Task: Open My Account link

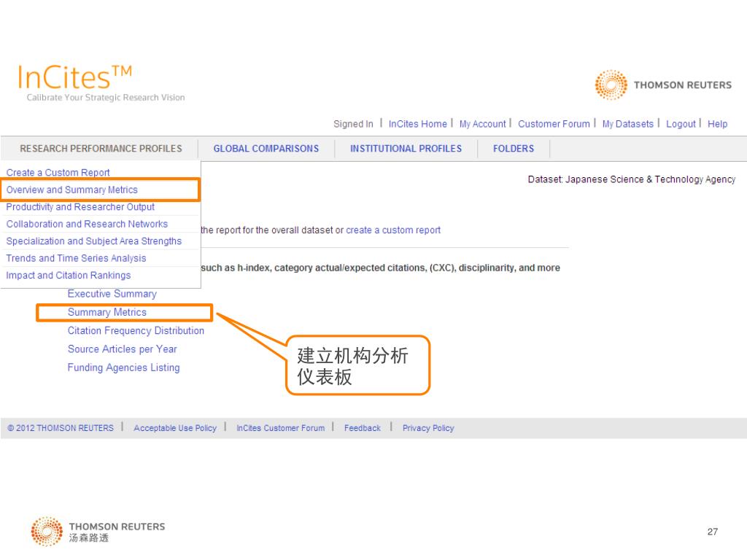Action: point(482,124)
